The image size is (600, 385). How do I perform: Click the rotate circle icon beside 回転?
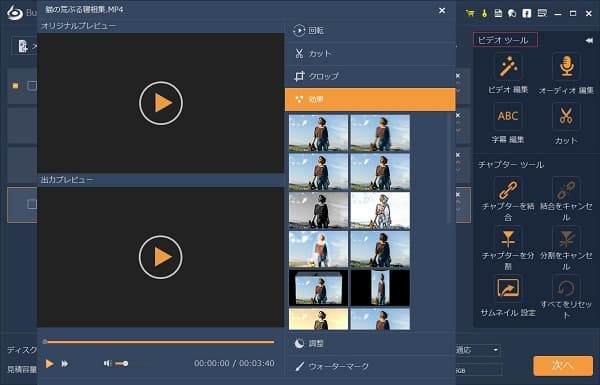tap(299, 31)
